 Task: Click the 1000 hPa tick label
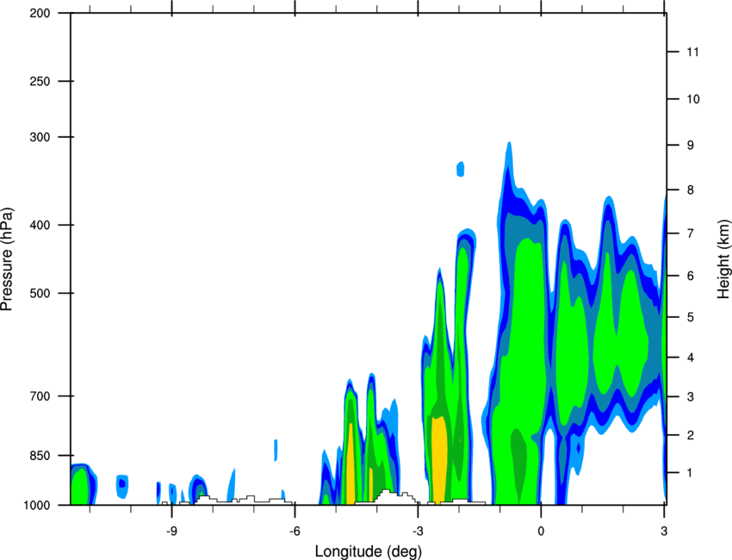[x=37, y=506]
